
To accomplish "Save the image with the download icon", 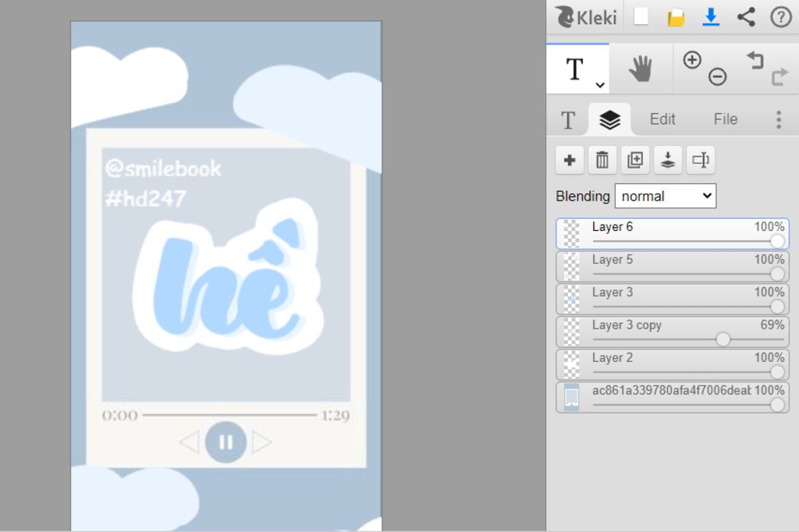I will tap(711, 17).
